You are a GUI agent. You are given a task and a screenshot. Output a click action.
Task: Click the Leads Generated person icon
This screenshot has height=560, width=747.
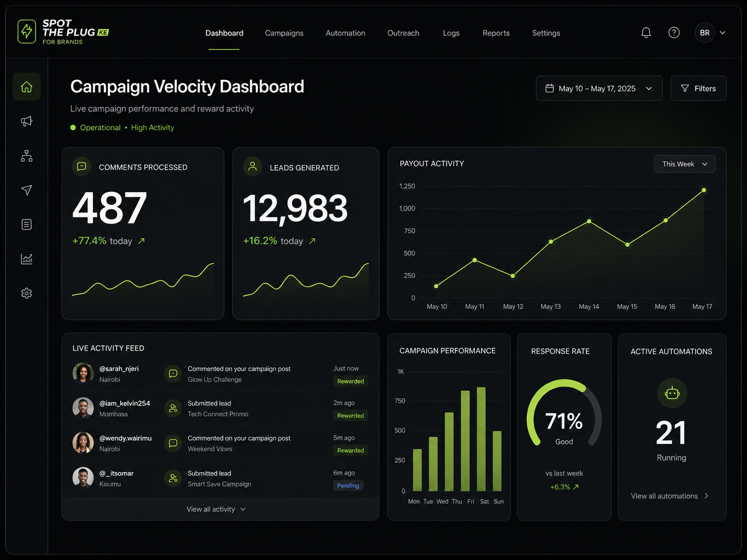pos(252,167)
